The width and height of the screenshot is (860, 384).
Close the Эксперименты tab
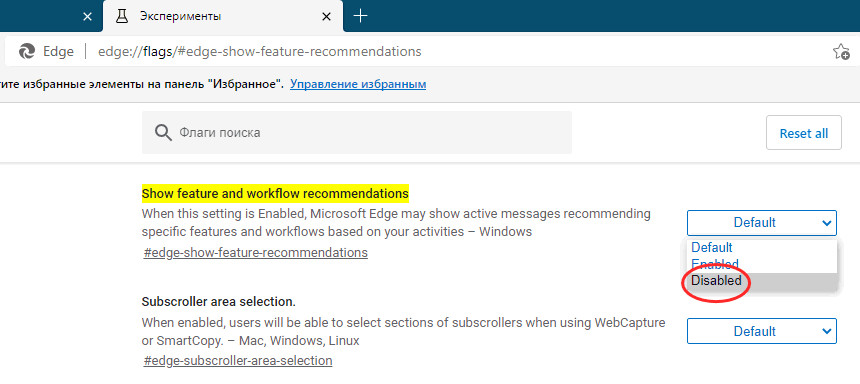[x=326, y=16]
